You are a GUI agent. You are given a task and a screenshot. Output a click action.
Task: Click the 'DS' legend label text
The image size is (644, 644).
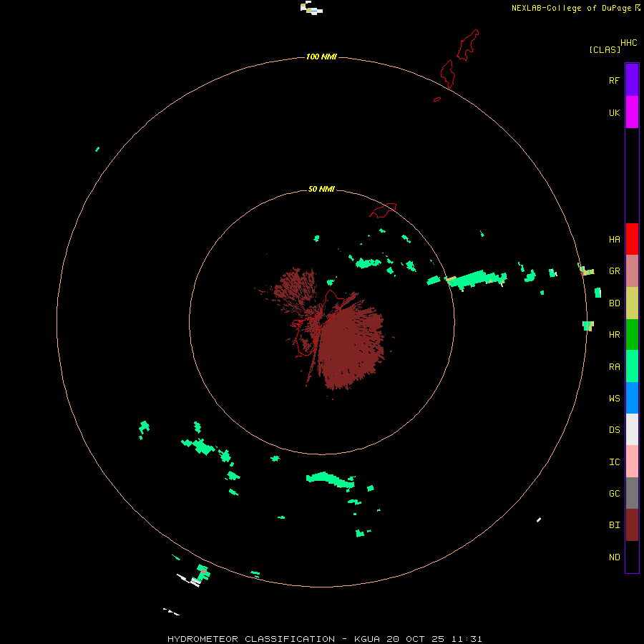[x=614, y=429]
